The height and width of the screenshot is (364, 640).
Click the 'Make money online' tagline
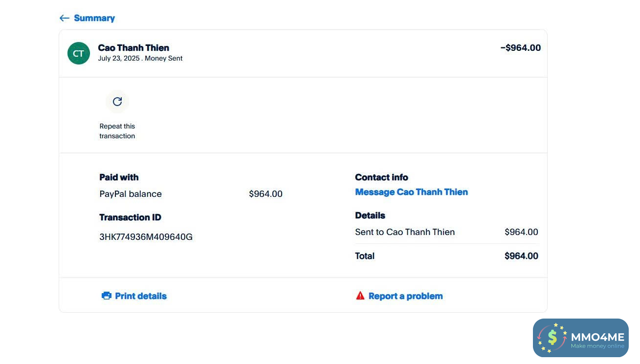pyautogui.click(x=597, y=346)
